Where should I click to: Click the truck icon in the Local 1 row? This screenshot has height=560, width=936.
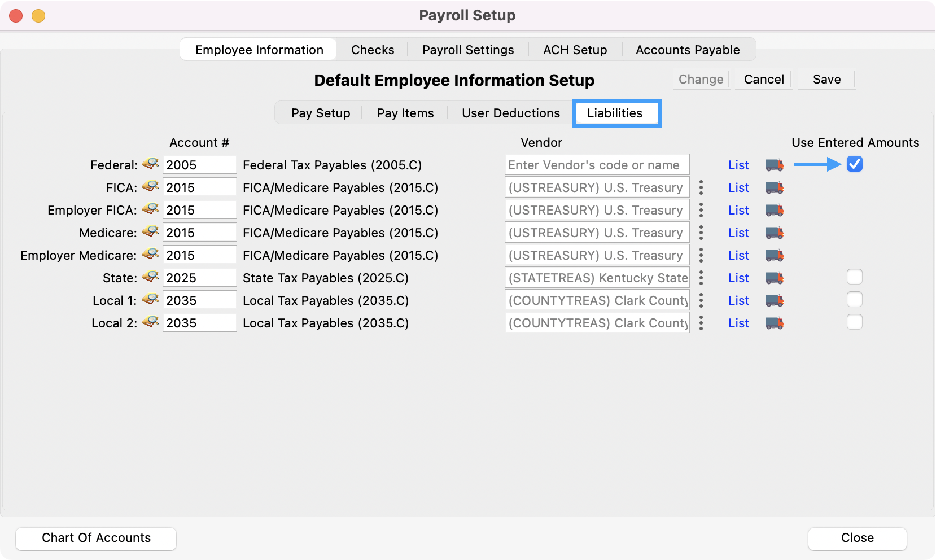pos(774,300)
